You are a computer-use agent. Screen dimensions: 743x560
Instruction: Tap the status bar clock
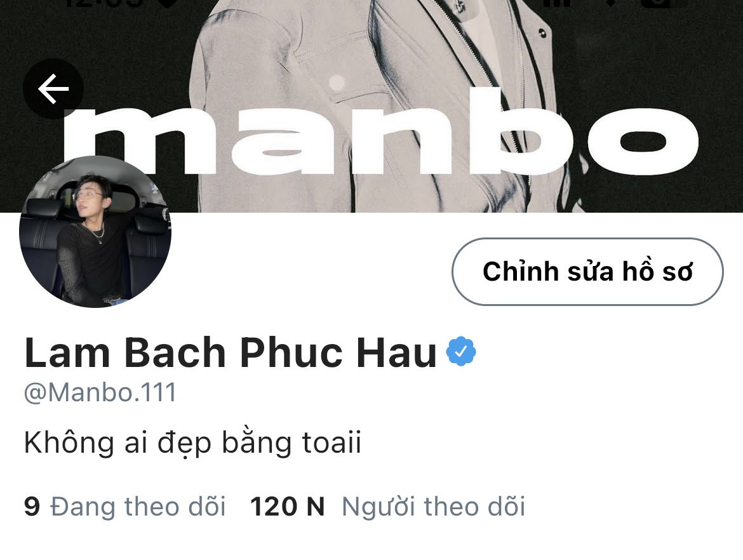(x=104, y=3)
